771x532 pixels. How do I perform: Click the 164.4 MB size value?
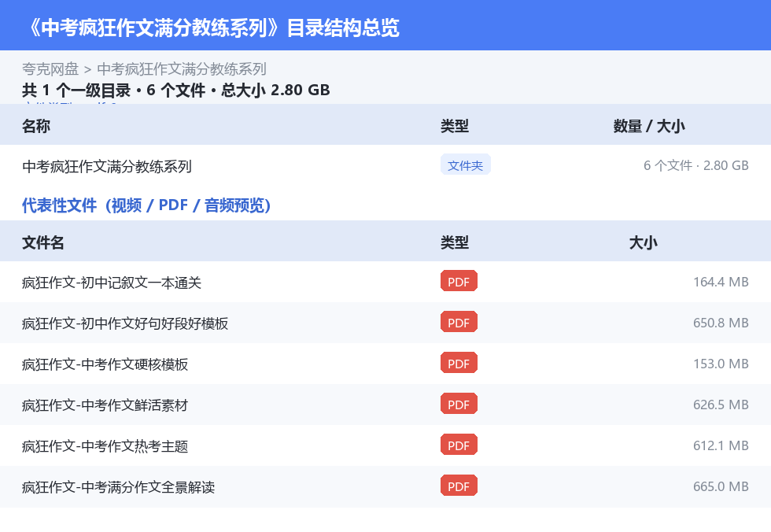click(721, 282)
